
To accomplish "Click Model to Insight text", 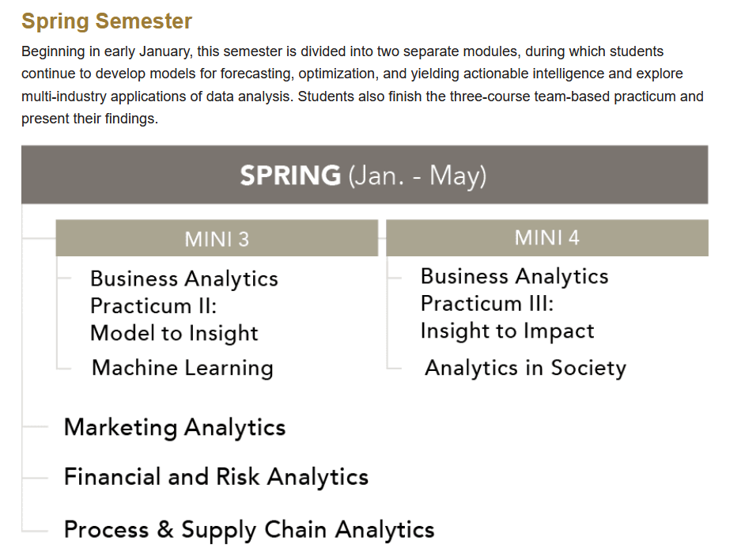I will [x=174, y=333].
